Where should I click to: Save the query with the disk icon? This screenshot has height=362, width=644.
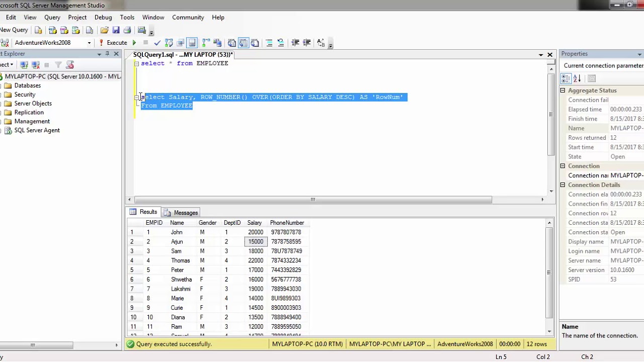116,30
